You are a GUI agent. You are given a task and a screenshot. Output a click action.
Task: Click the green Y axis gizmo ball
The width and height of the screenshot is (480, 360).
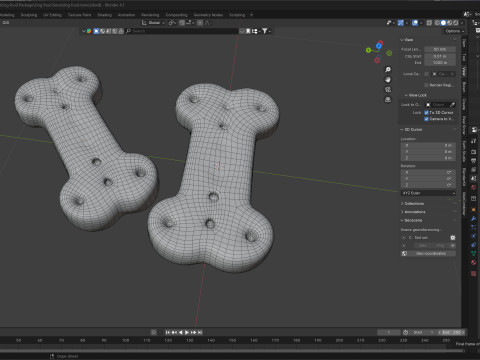(x=368, y=50)
